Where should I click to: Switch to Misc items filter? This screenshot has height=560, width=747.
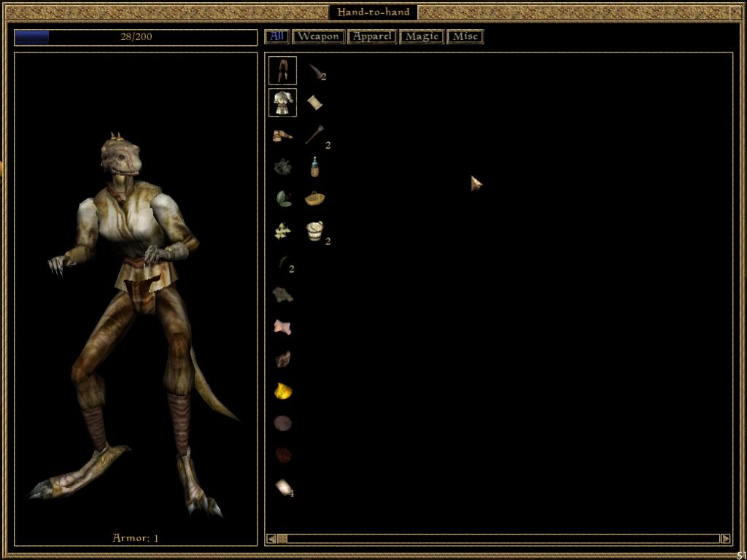coord(465,36)
